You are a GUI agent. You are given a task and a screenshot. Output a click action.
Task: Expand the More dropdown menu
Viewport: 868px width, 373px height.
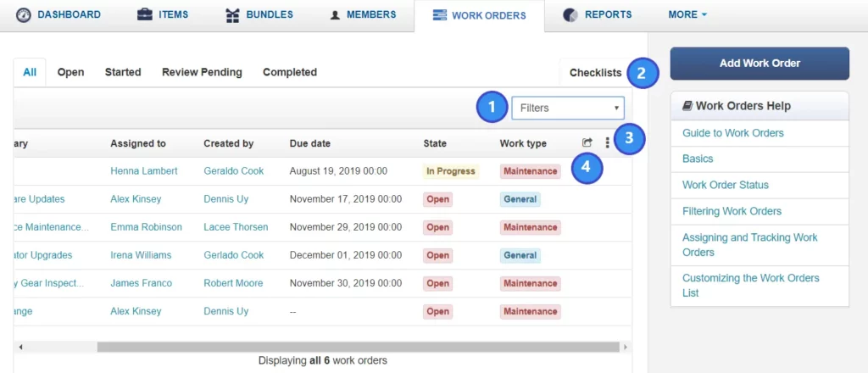coord(687,15)
